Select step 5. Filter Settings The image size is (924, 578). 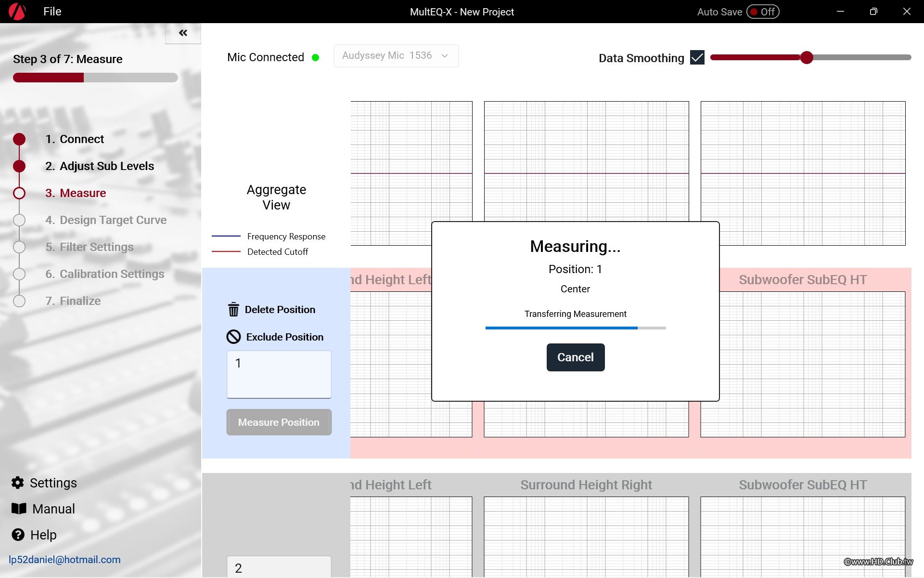click(90, 247)
